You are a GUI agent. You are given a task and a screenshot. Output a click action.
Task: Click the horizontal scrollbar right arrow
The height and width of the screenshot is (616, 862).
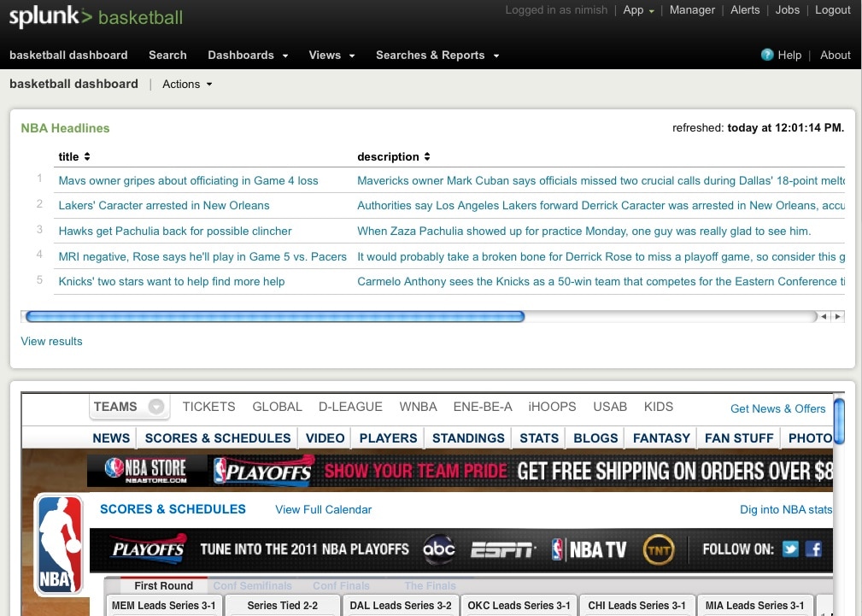coord(838,316)
